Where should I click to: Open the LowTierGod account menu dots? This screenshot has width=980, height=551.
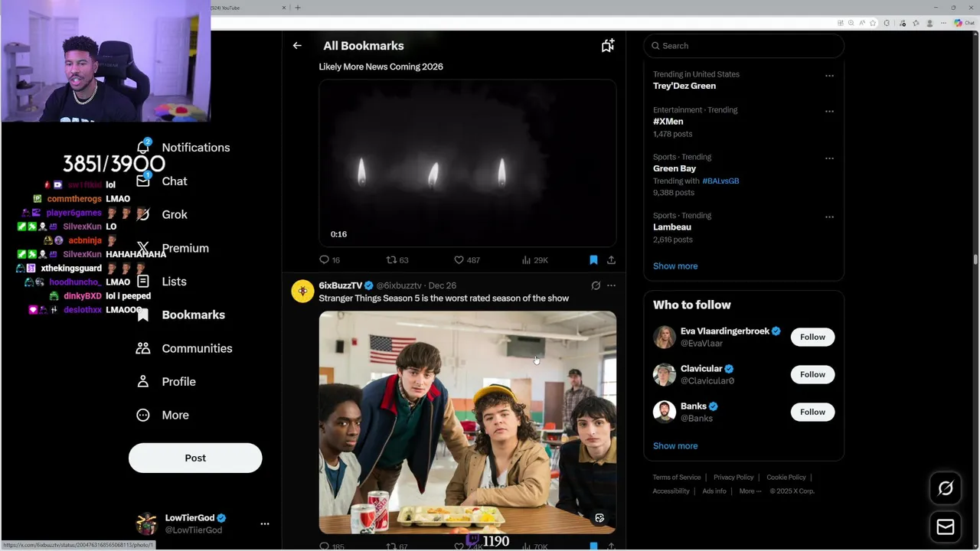[x=265, y=524]
